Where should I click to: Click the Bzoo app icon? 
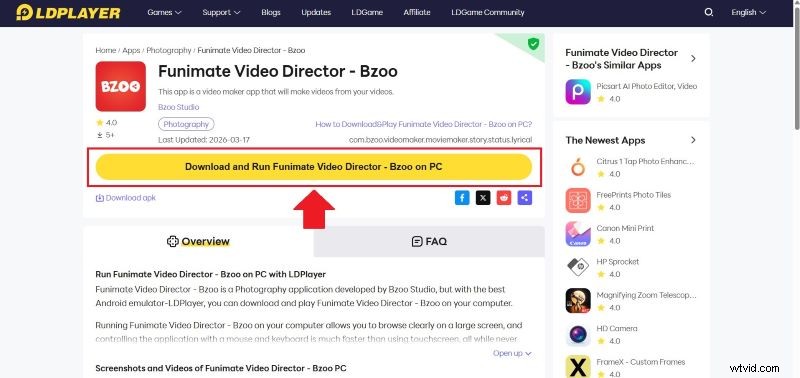click(x=120, y=86)
